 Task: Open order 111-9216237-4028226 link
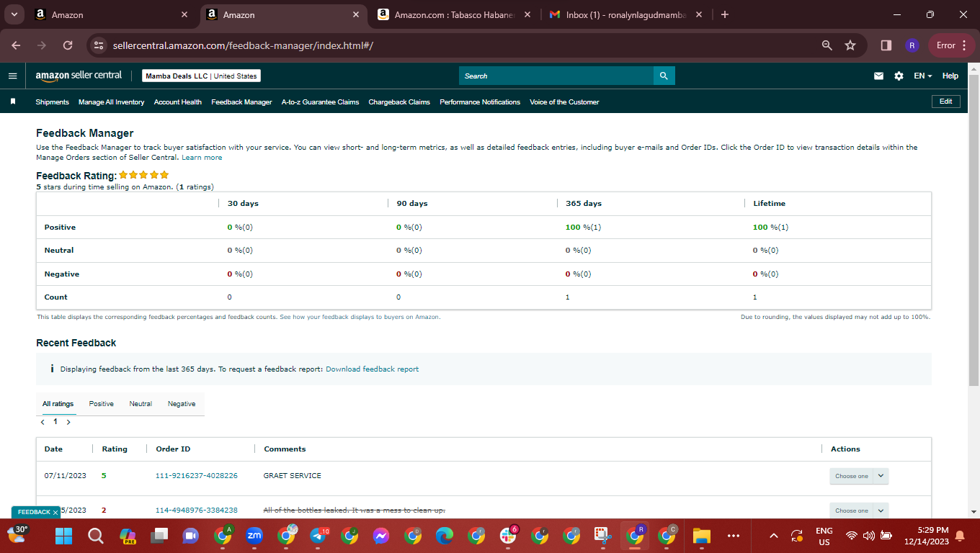click(x=197, y=476)
